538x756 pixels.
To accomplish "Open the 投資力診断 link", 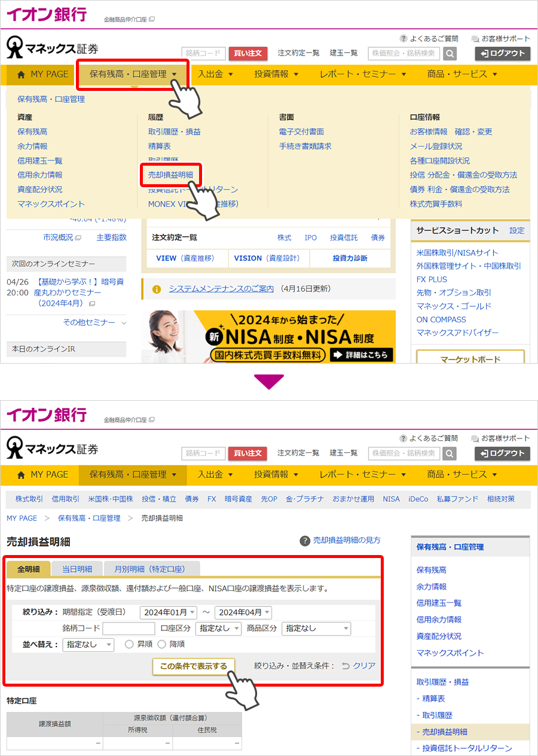I will coord(350,258).
